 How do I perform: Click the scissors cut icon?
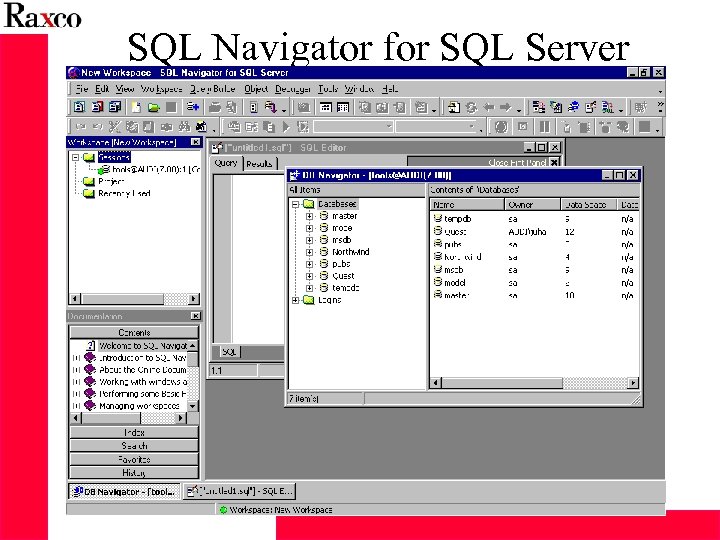pyautogui.click(x=114, y=127)
